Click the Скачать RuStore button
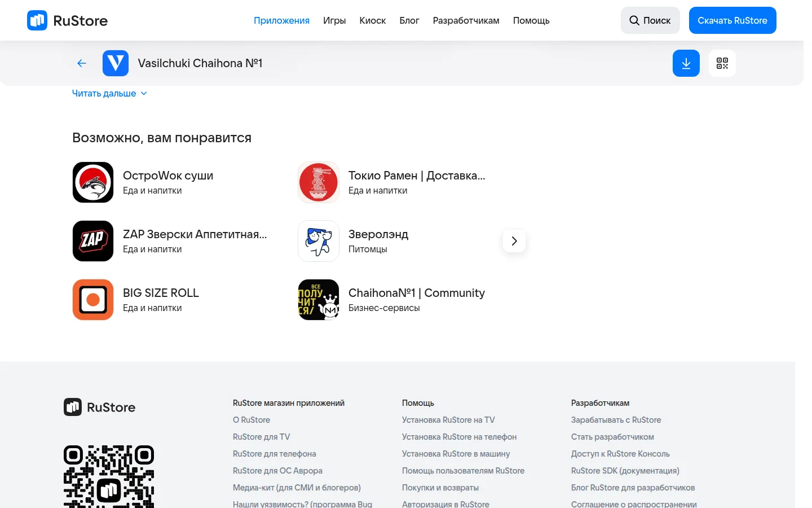Screen dimensions: 812x508 [x=732, y=20]
